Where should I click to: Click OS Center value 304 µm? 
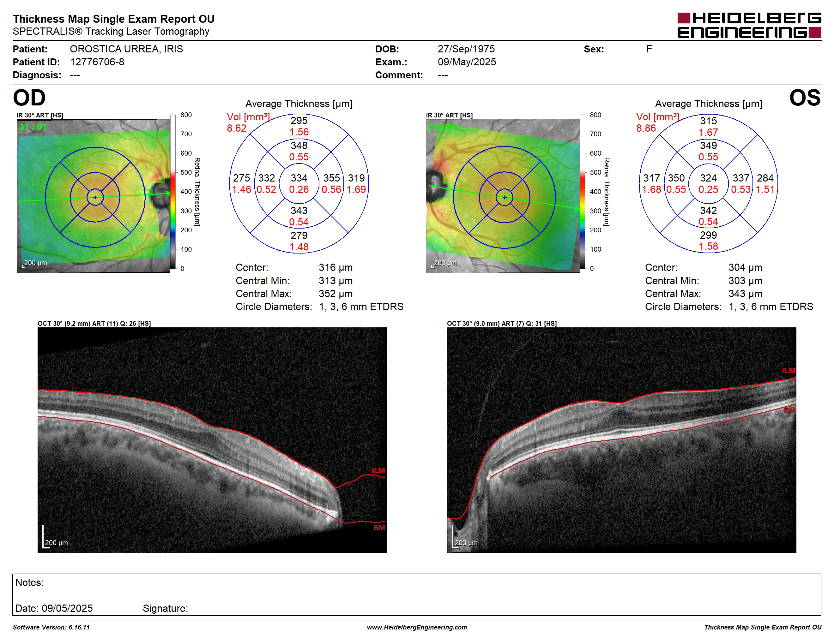click(x=746, y=267)
